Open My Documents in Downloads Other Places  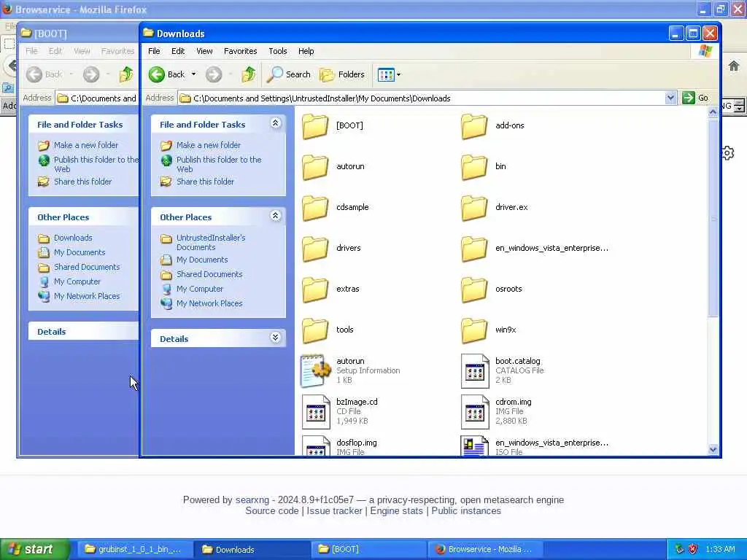(x=202, y=260)
